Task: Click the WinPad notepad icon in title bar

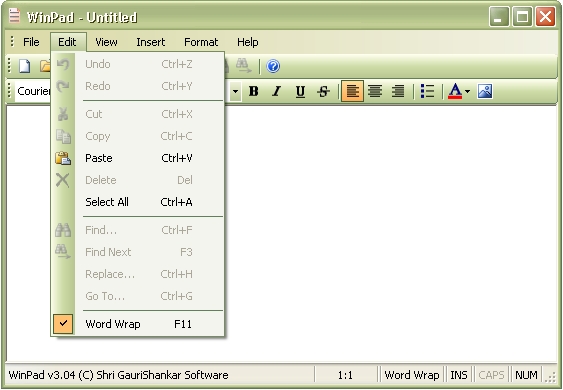Action: pos(14,16)
